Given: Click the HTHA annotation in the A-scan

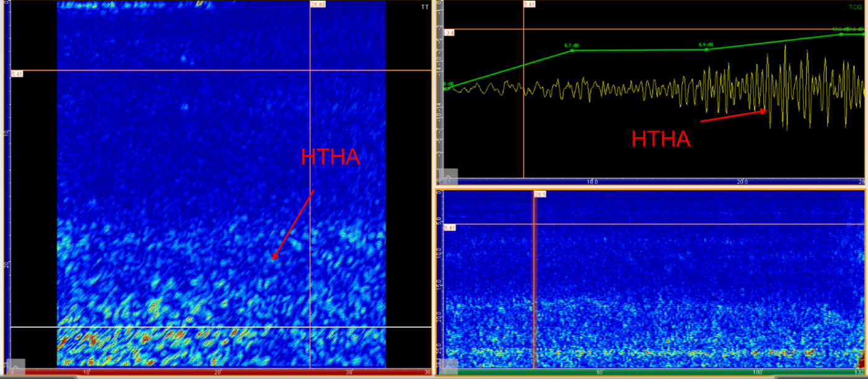Looking at the screenshot, I should (x=660, y=139).
